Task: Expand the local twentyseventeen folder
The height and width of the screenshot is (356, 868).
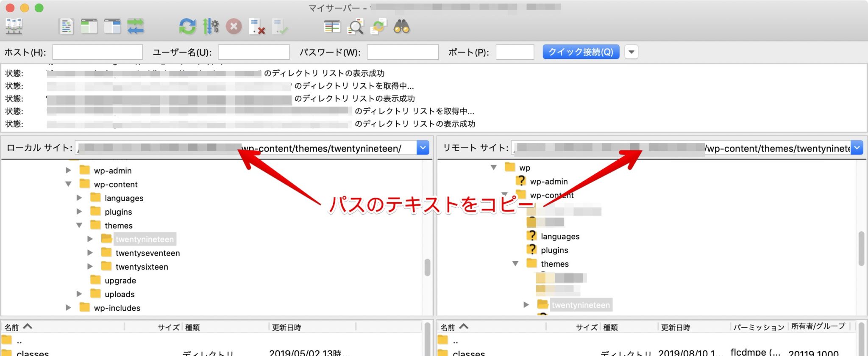Action: click(x=90, y=253)
